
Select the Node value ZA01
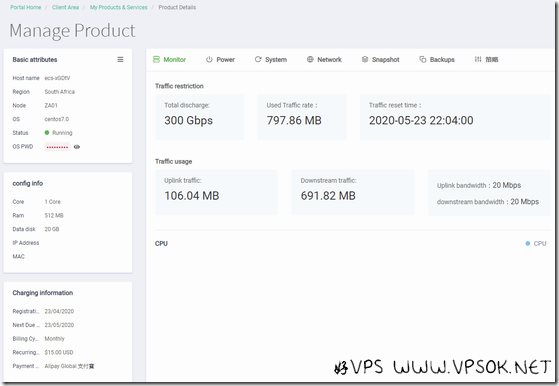click(x=51, y=105)
